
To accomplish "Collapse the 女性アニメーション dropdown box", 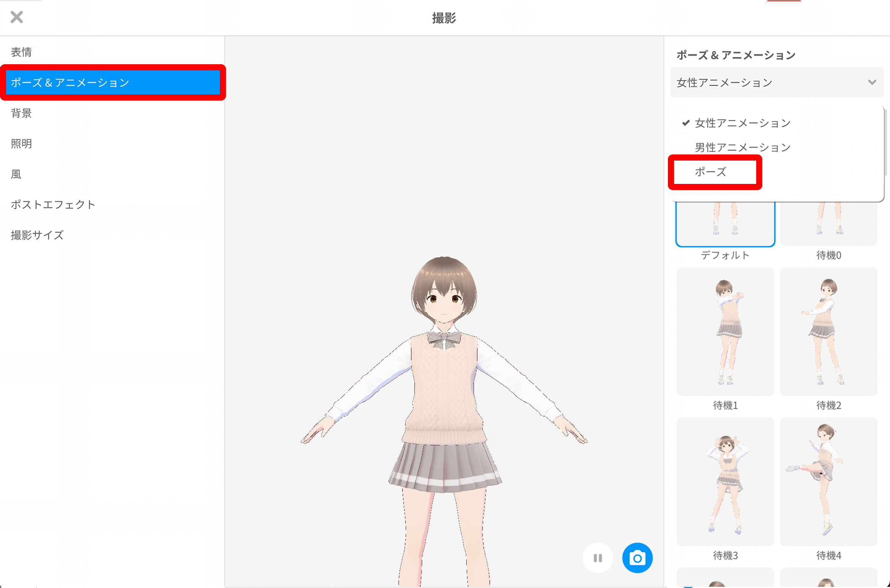I will tap(765, 82).
